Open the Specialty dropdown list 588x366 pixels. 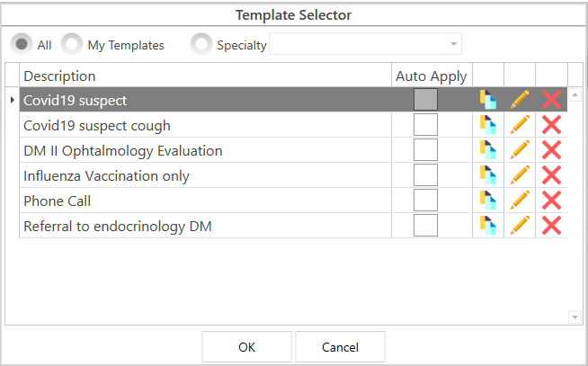point(454,44)
